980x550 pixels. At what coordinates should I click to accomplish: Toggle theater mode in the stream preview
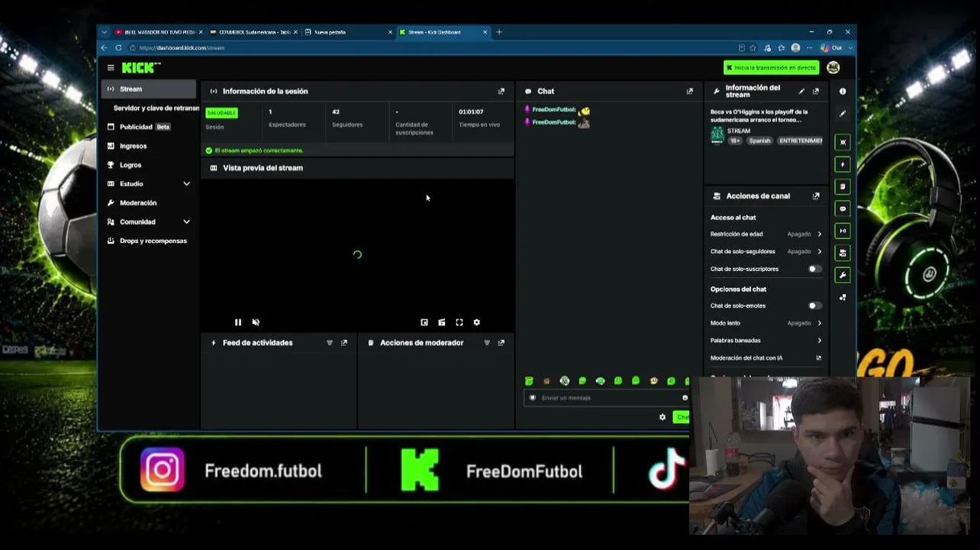click(442, 322)
